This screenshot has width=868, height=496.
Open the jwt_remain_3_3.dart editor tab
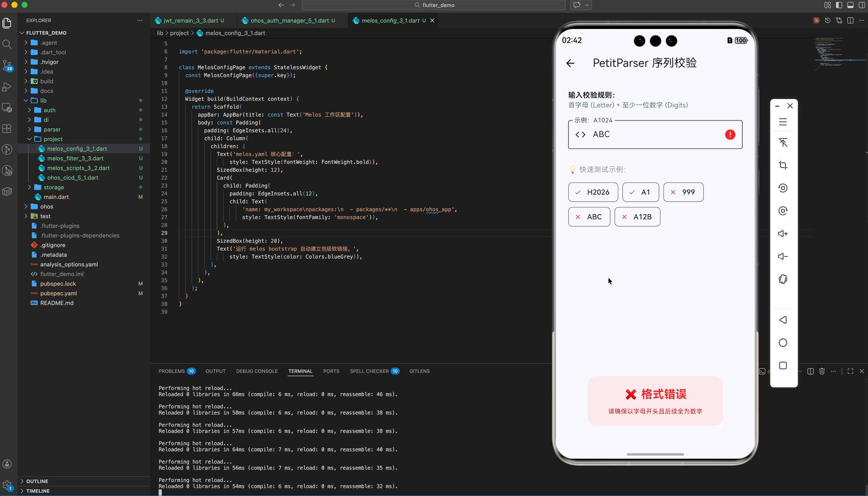point(191,21)
